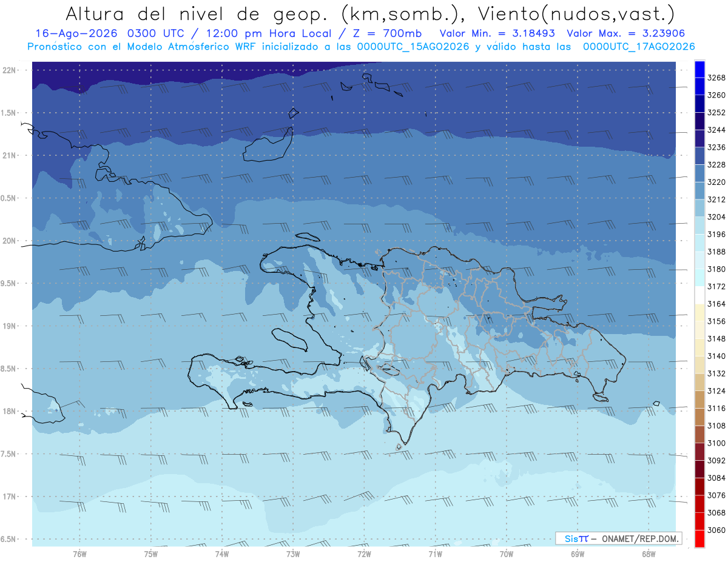Pick the white swatch between 3164 and 3172

(699, 295)
